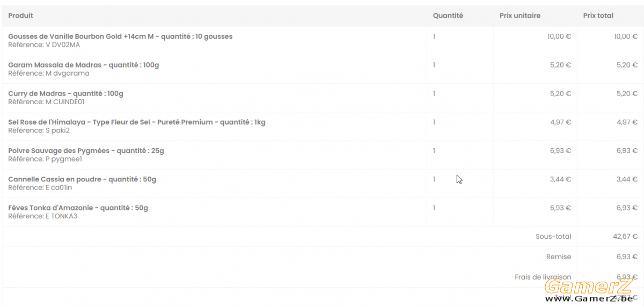Open Sel Rose de l'Himalaya product
Screen dimensions: 644x307
[x=136, y=122]
